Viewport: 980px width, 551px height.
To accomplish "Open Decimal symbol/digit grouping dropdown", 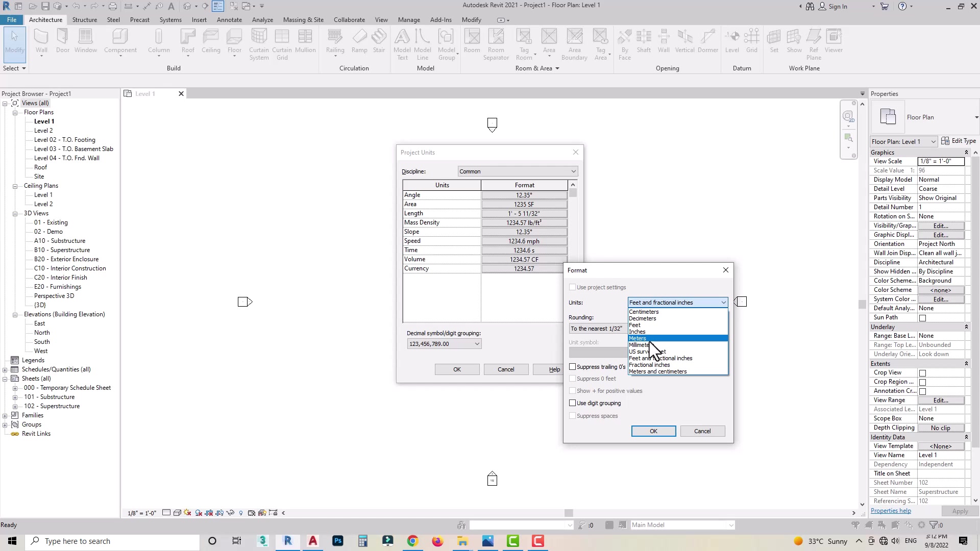I will coord(444,344).
